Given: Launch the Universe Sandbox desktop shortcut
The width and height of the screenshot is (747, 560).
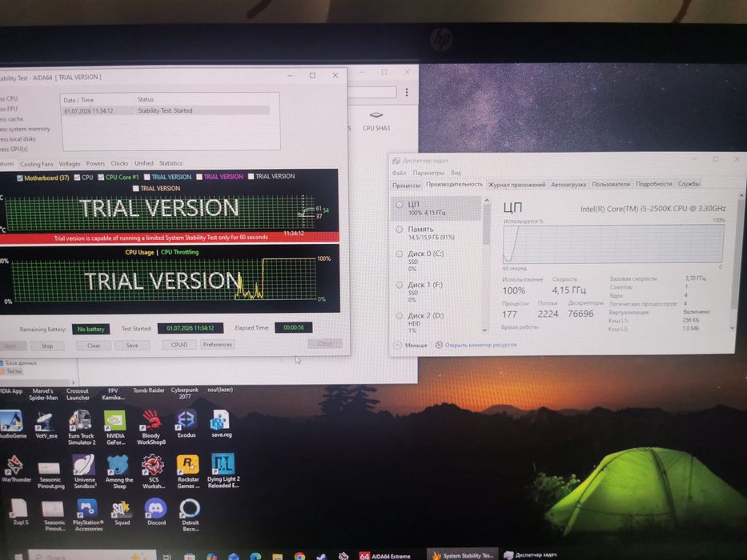Looking at the screenshot, I should [85, 471].
